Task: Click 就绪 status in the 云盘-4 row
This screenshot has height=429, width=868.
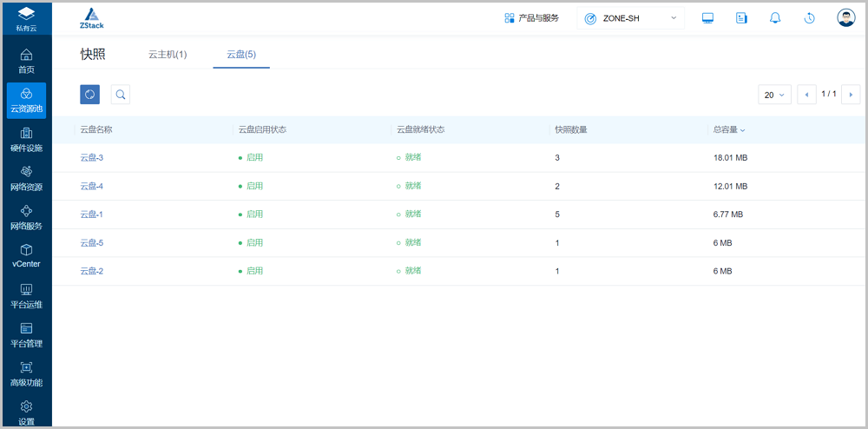Action: pos(409,186)
